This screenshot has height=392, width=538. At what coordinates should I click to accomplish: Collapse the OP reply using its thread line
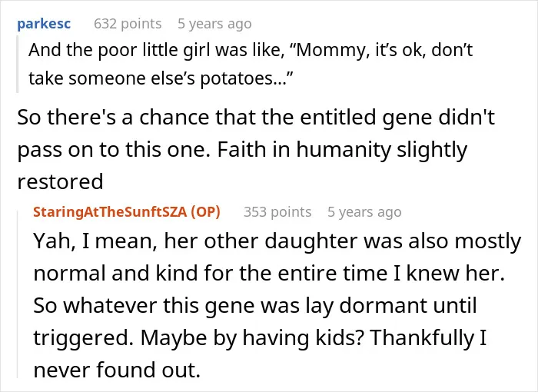tap(18, 294)
